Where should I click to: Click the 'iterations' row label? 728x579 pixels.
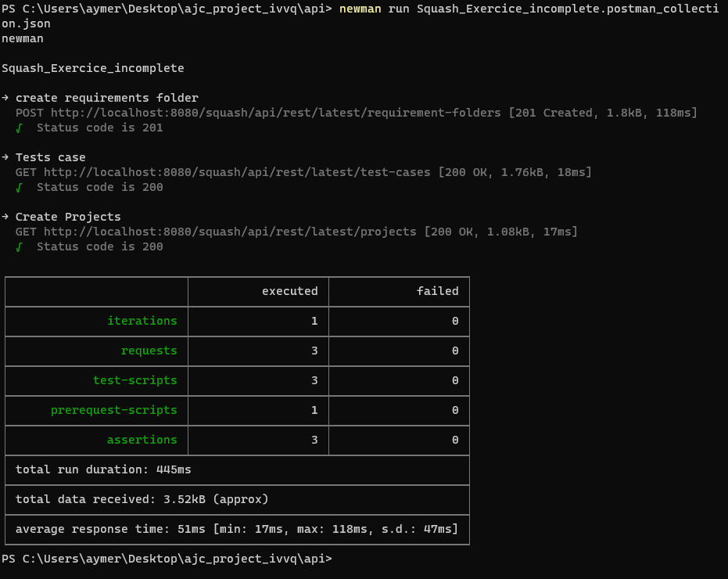point(142,321)
